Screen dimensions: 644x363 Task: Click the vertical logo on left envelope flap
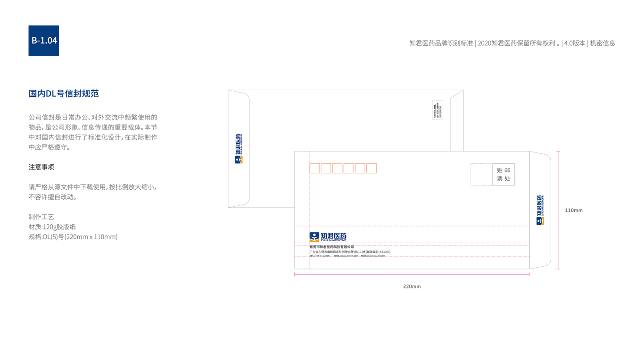[239, 149]
